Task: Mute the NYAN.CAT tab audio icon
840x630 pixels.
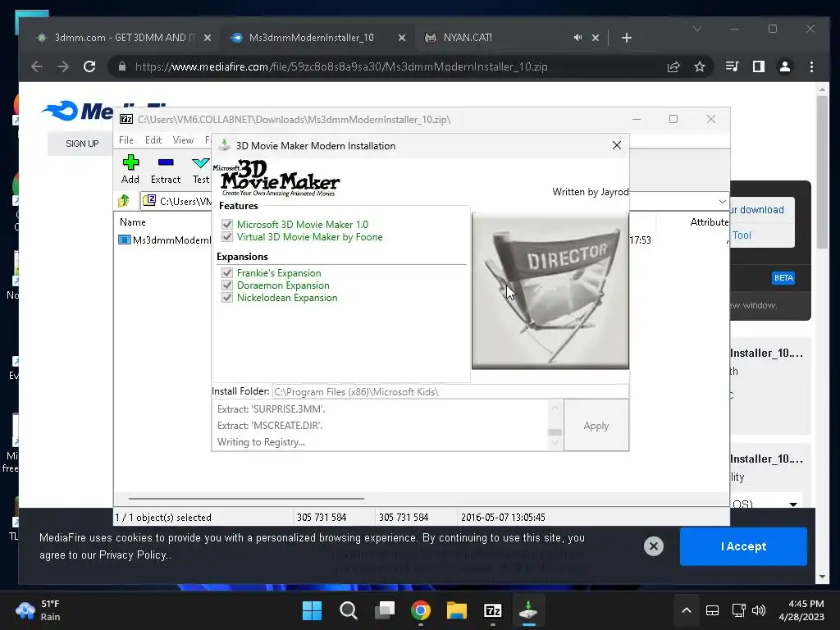Action: [577, 38]
